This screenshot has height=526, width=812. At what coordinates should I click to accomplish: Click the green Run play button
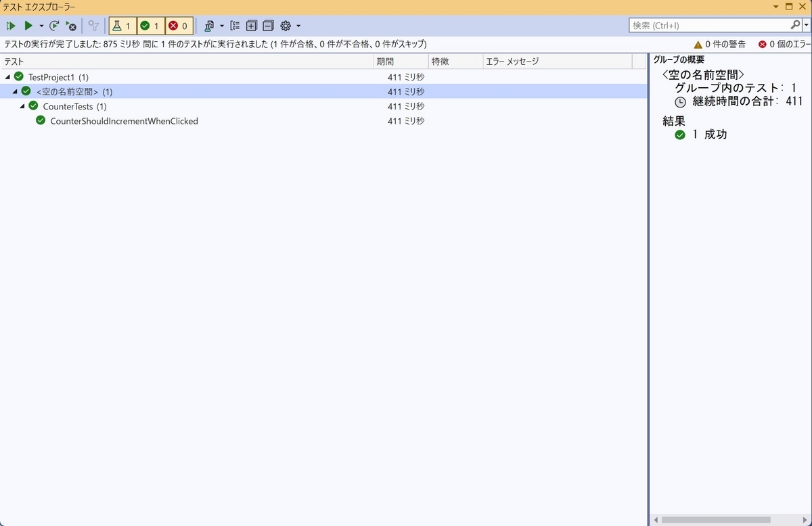tap(28, 26)
